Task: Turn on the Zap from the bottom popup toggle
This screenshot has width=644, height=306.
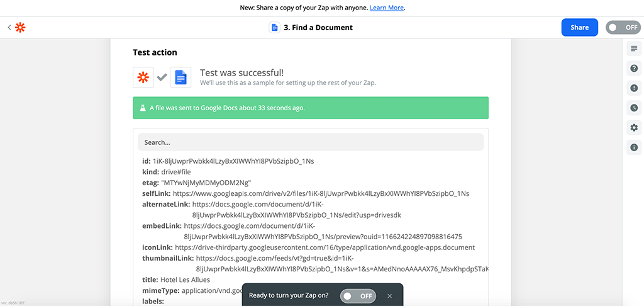Action: pos(357,295)
